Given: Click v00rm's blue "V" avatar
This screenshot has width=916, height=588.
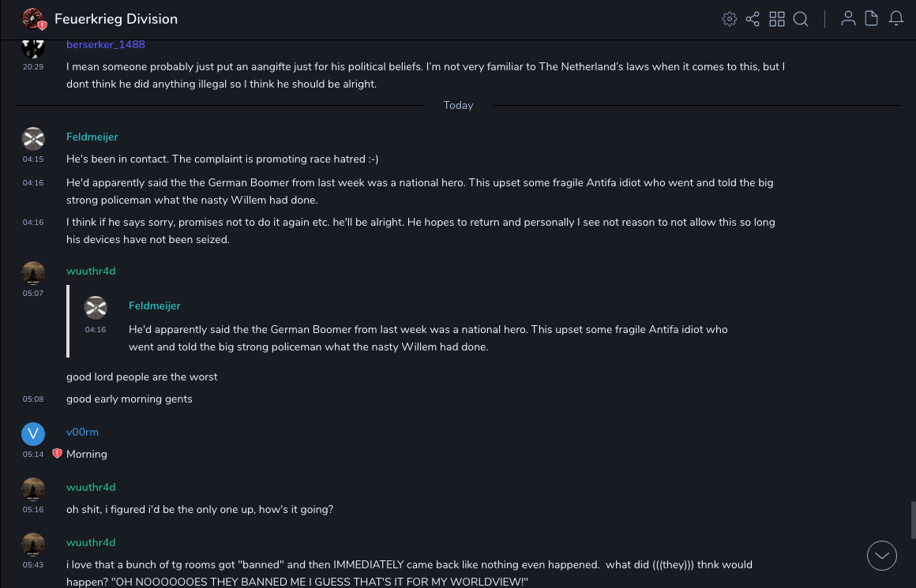Looking at the screenshot, I should 33,433.
